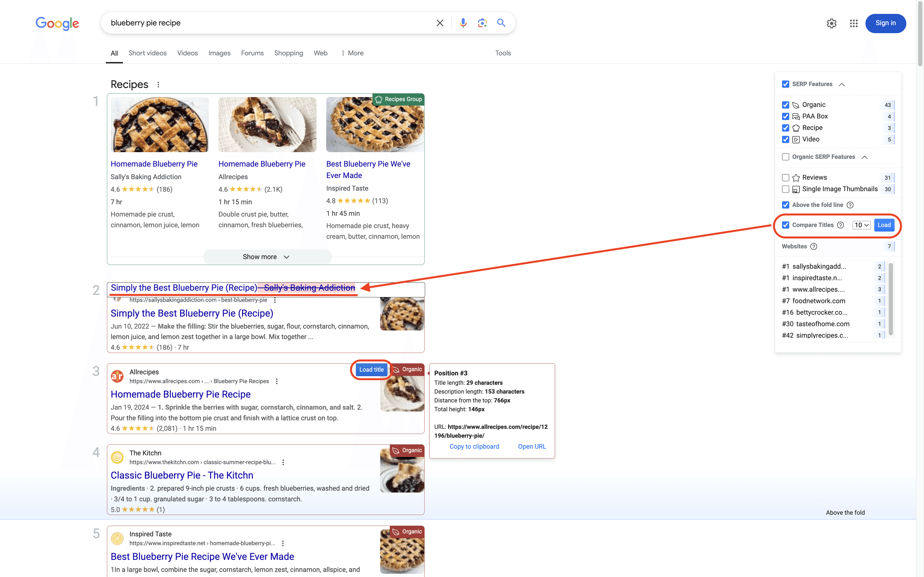Click the Websites help icon

coord(814,247)
